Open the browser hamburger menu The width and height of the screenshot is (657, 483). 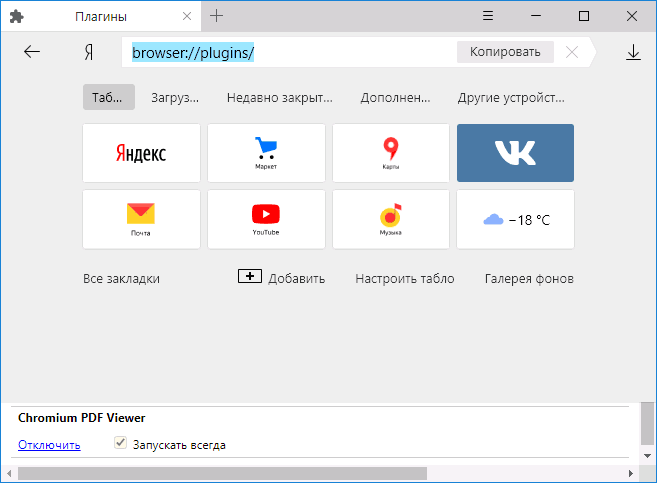(x=488, y=16)
